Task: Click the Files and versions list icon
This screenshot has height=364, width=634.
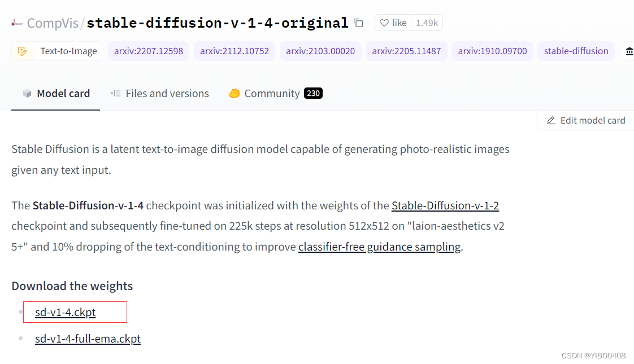Action: (116, 94)
